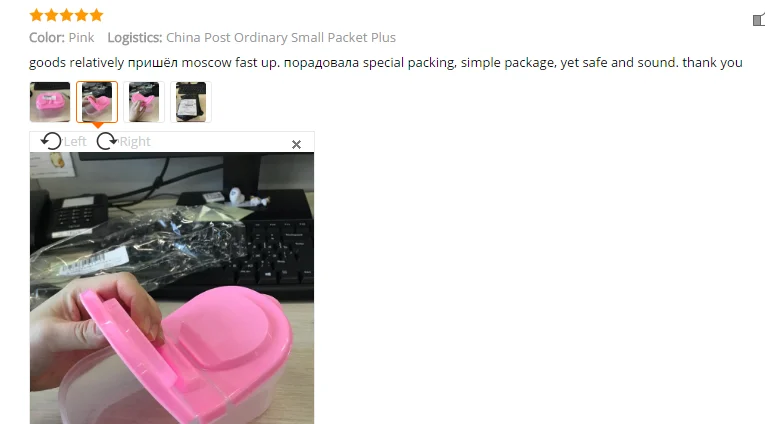Screen dimensions: 765x424
Task: Close the enlarged review photo viewer
Action: click(x=296, y=144)
